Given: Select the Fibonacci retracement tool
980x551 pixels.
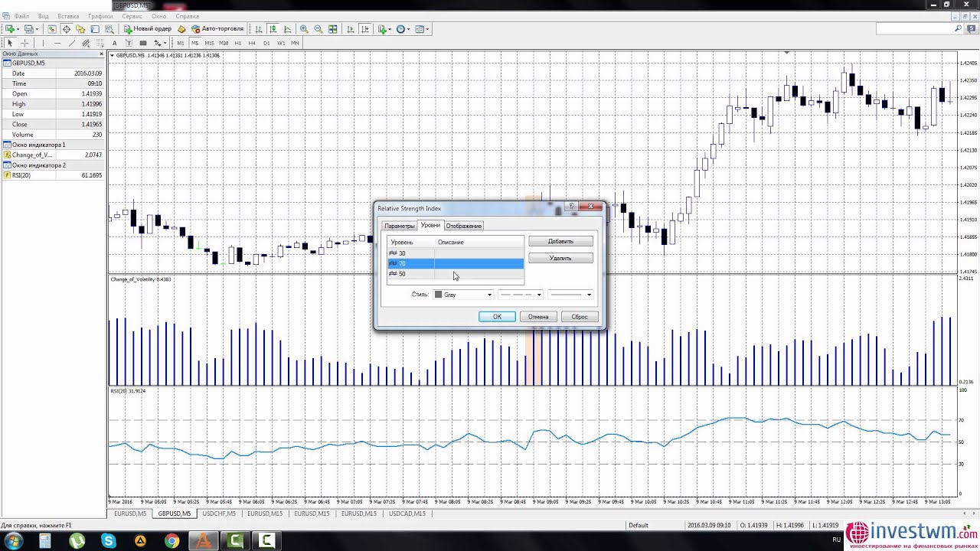Looking at the screenshot, I should (100, 44).
